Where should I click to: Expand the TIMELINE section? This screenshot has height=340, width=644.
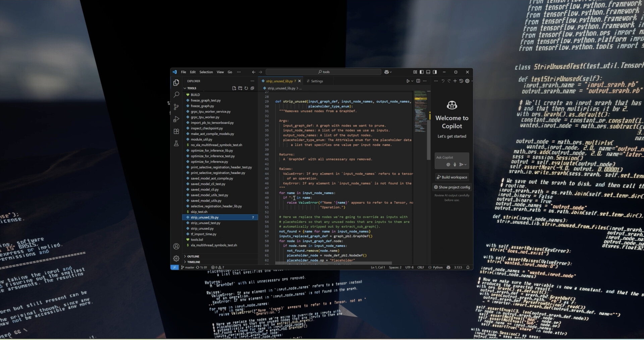[194, 262]
